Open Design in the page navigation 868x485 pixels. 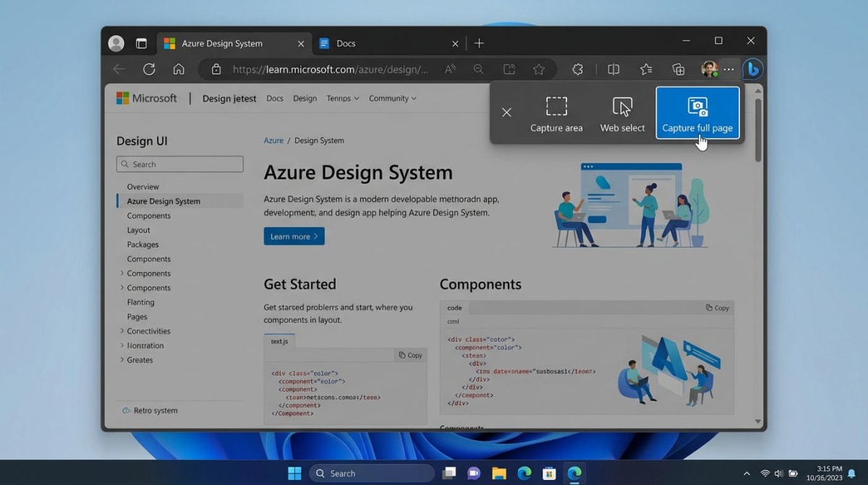305,98
